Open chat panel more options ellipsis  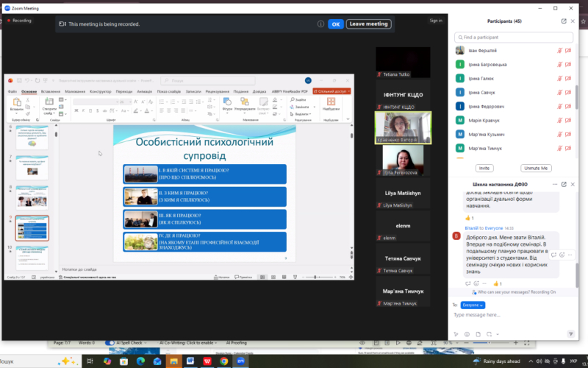(x=555, y=185)
